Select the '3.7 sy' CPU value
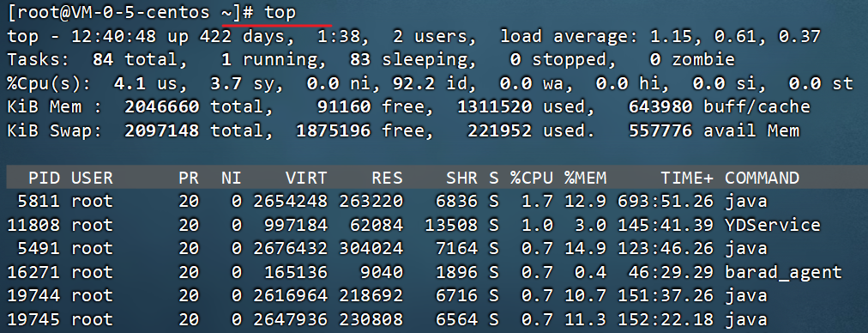868x333 pixels. coord(242,83)
